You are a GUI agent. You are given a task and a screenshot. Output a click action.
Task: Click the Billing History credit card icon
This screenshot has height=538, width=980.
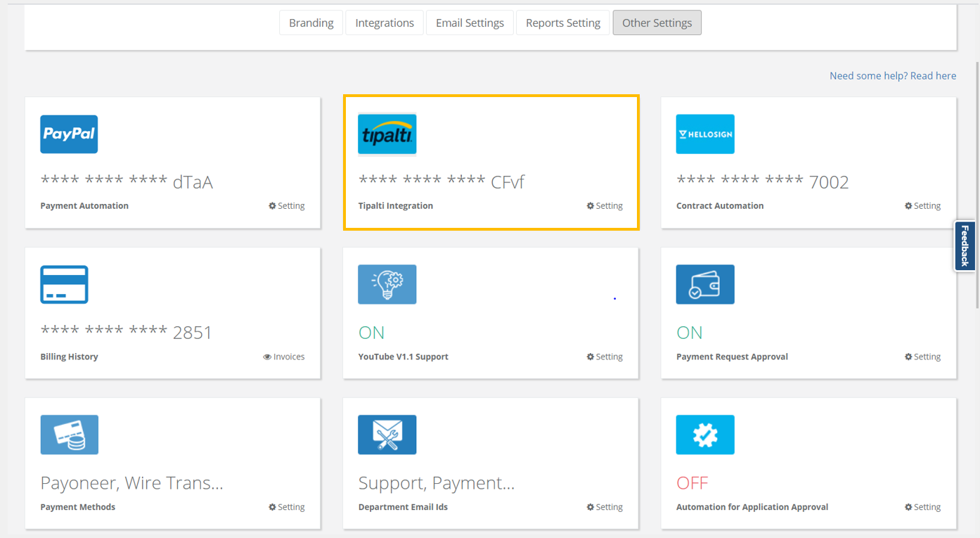(x=64, y=284)
